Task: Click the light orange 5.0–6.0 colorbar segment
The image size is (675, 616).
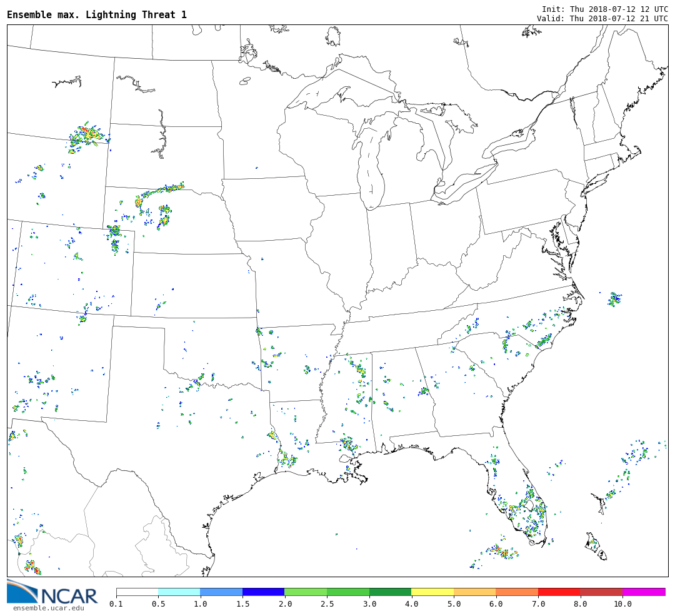Action: (475, 592)
